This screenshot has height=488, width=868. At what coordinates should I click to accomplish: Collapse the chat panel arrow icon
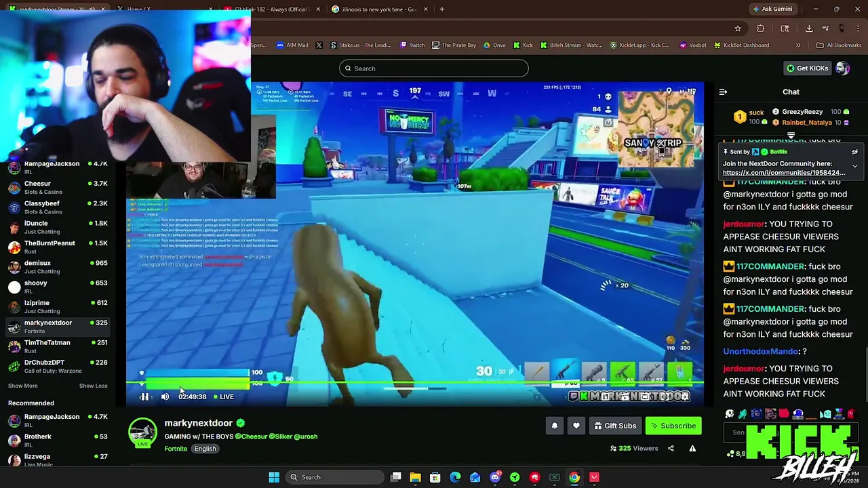723,91
